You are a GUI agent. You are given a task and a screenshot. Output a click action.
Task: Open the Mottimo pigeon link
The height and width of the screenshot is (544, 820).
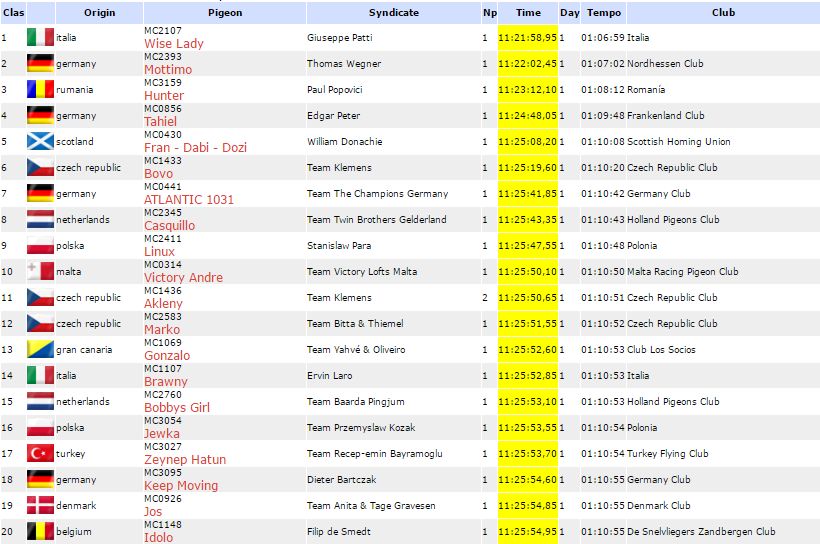[x=168, y=70]
